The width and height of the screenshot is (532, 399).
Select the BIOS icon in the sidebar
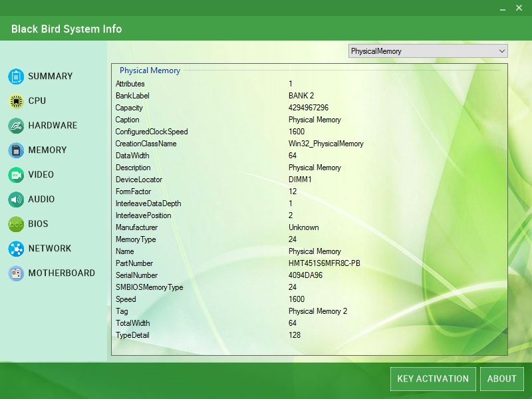point(17,224)
